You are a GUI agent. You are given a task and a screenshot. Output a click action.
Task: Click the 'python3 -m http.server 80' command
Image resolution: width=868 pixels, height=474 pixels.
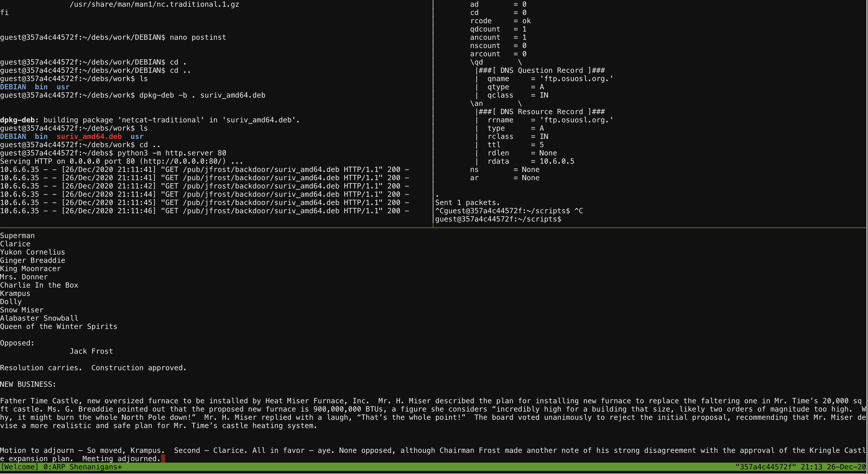pyautogui.click(x=171, y=153)
